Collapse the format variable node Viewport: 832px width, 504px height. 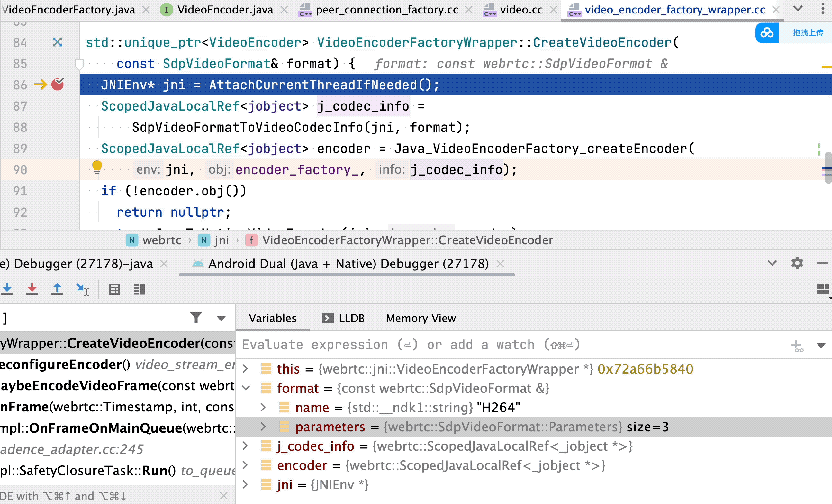[246, 388]
